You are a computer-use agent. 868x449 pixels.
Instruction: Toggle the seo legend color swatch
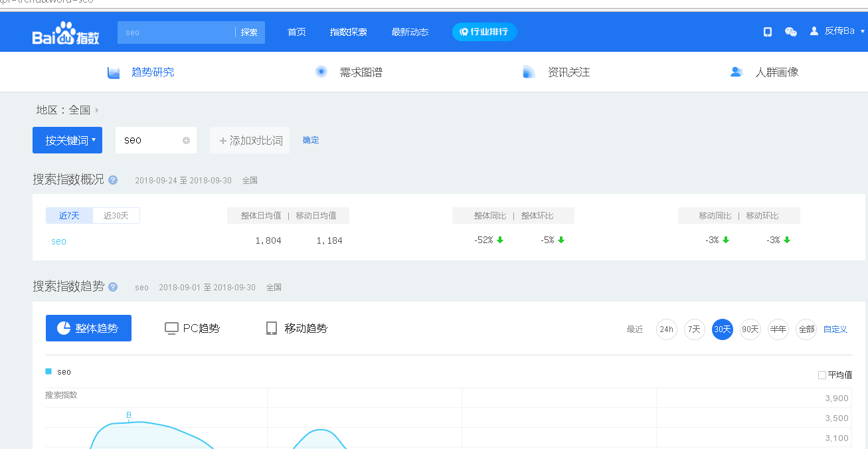[x=48, y=371]
